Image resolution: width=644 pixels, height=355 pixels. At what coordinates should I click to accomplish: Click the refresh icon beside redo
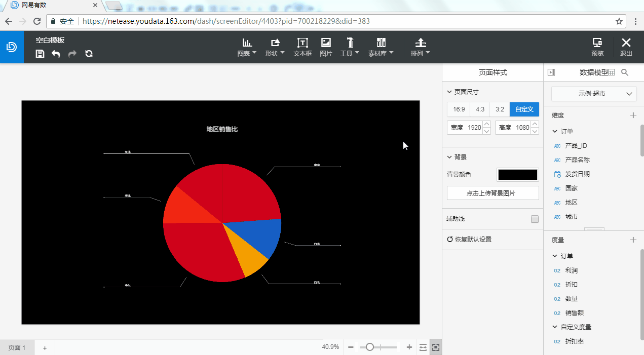[89, 54]
